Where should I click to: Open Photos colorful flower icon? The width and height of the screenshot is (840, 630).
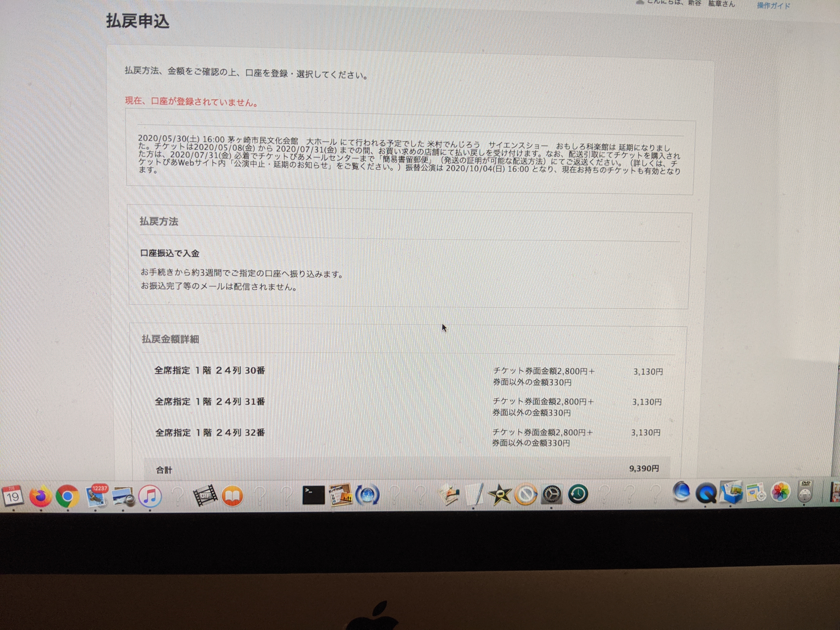click(x=780, y=492)
